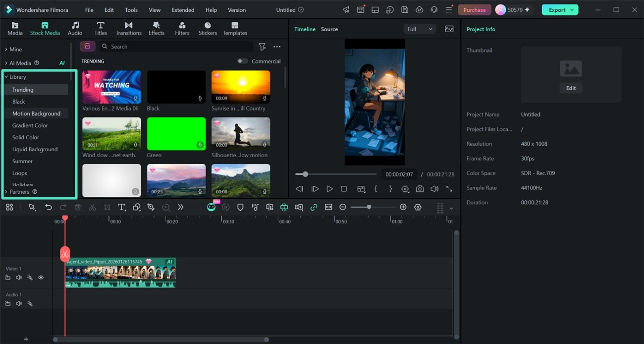This screenshot has width=644, height=344.
Task: Open the stock media filter funnel icon
Action: 263,47
